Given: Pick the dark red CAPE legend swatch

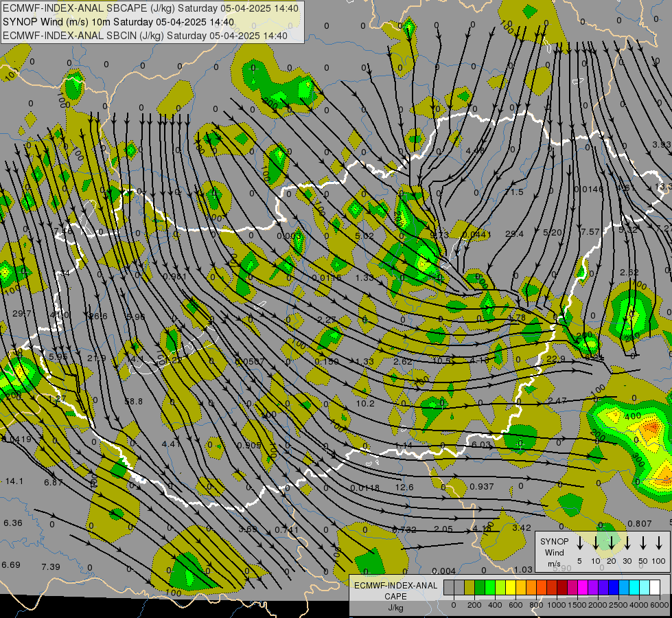Looking at the screenshot, I should (x=562, y=588).
